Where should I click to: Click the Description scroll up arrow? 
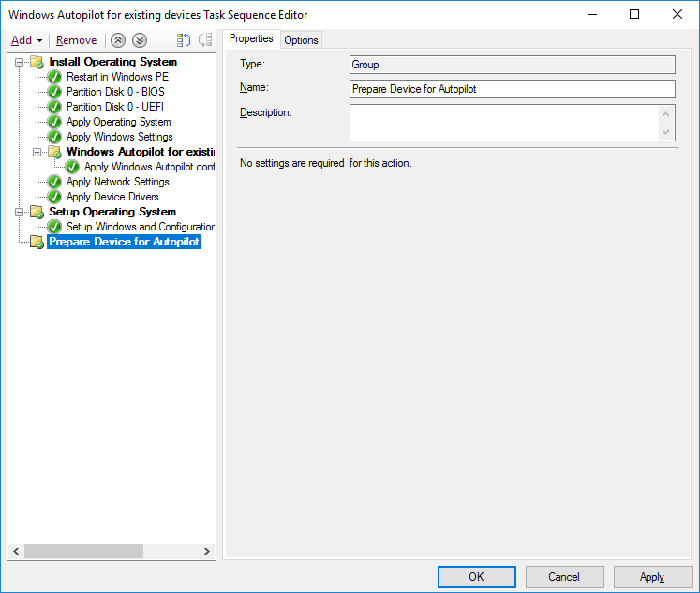(x=666, y=114)
